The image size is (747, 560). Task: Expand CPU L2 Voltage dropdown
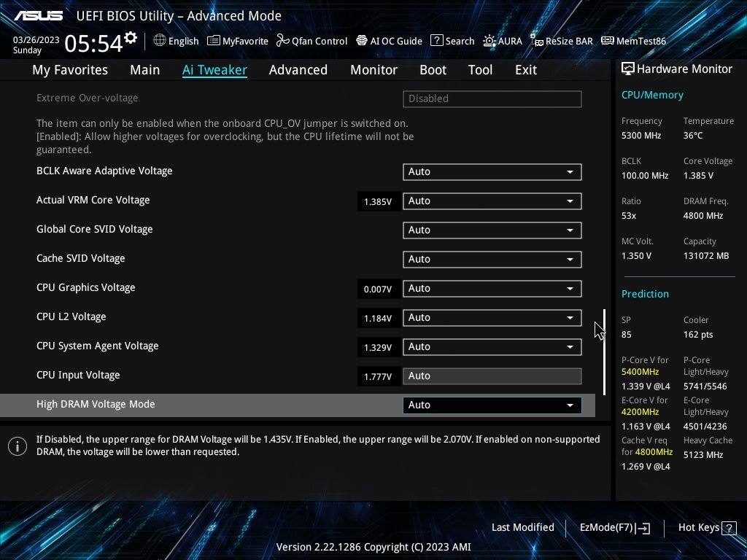492,318
